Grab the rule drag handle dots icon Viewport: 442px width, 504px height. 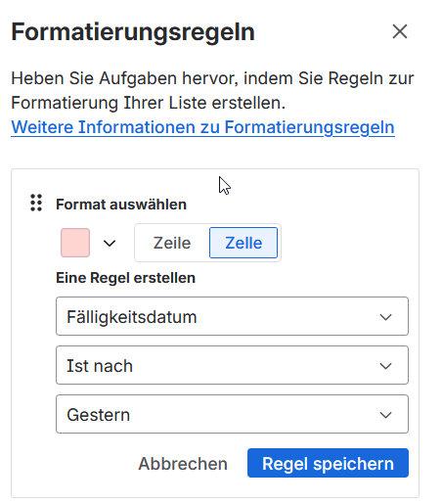(36, 203)
